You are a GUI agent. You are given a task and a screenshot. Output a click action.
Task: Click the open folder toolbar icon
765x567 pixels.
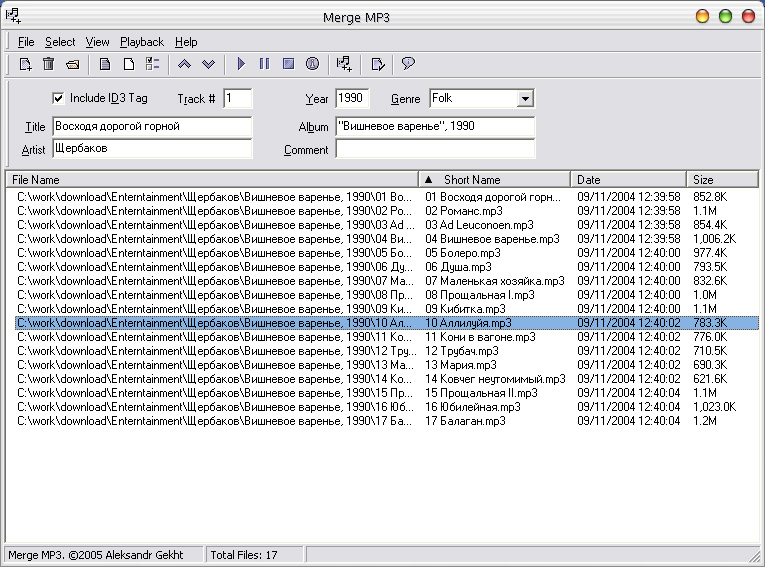[72, 64]
